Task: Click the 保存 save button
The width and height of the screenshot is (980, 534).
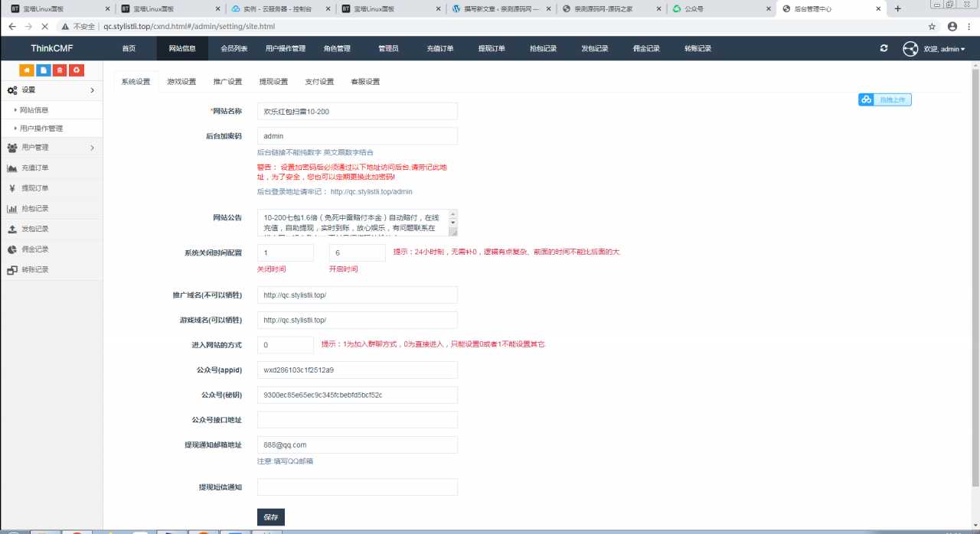Action: tap(270, 516)
